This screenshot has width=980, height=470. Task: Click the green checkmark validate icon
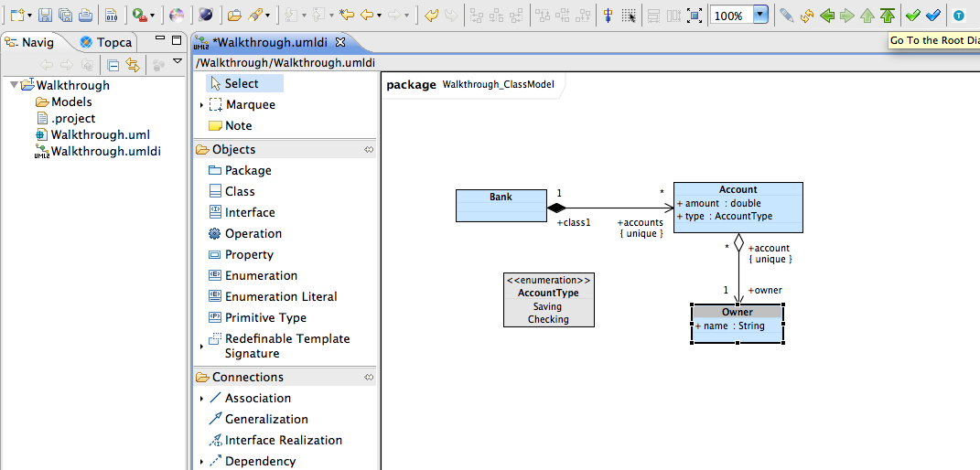tap(913, 15)
